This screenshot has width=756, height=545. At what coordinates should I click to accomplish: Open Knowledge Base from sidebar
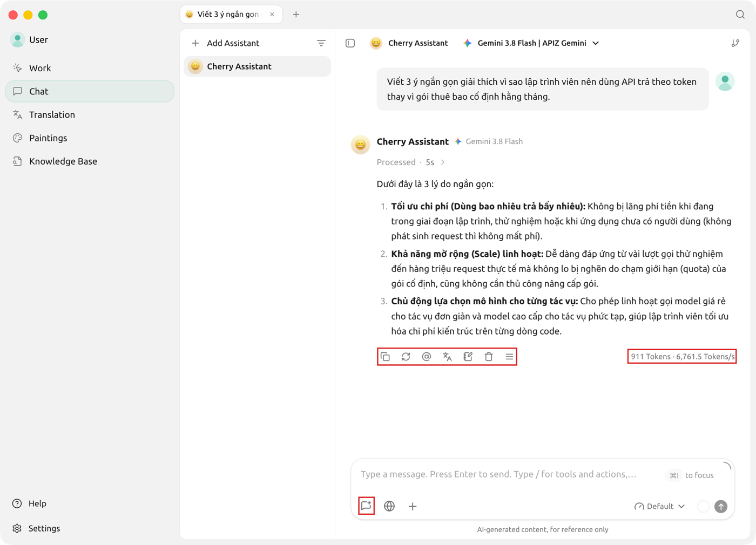tap(90, 161)
